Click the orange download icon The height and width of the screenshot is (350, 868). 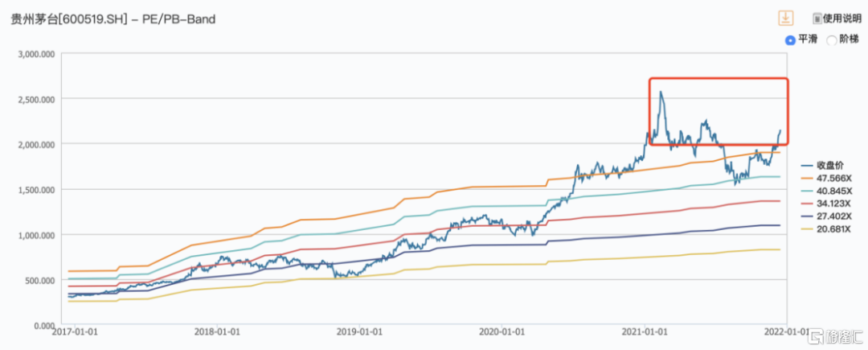pos(785,18)
